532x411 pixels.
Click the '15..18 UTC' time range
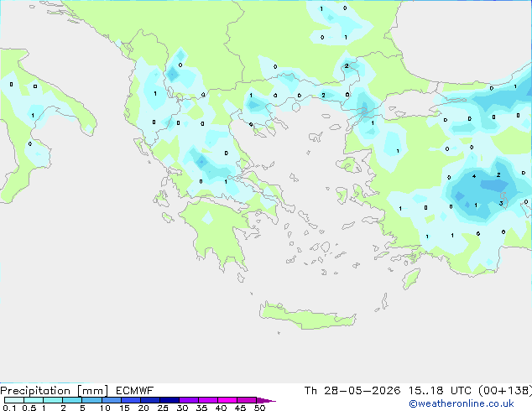[x=440, y=391]
